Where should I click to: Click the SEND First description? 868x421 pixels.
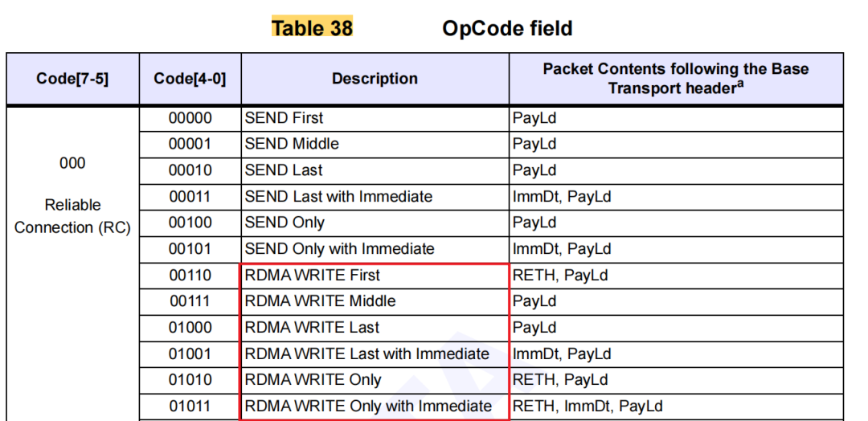(284, 118)
